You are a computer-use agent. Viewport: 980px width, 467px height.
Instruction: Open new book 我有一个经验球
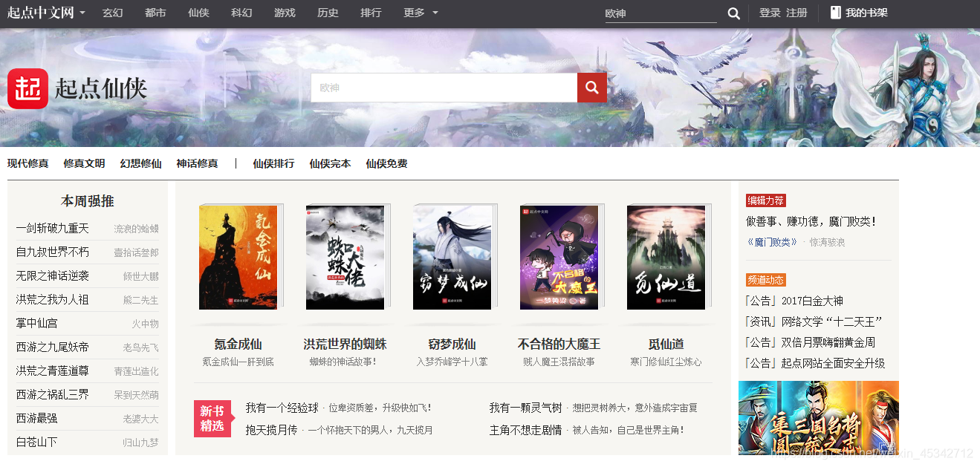coord(282,408)
